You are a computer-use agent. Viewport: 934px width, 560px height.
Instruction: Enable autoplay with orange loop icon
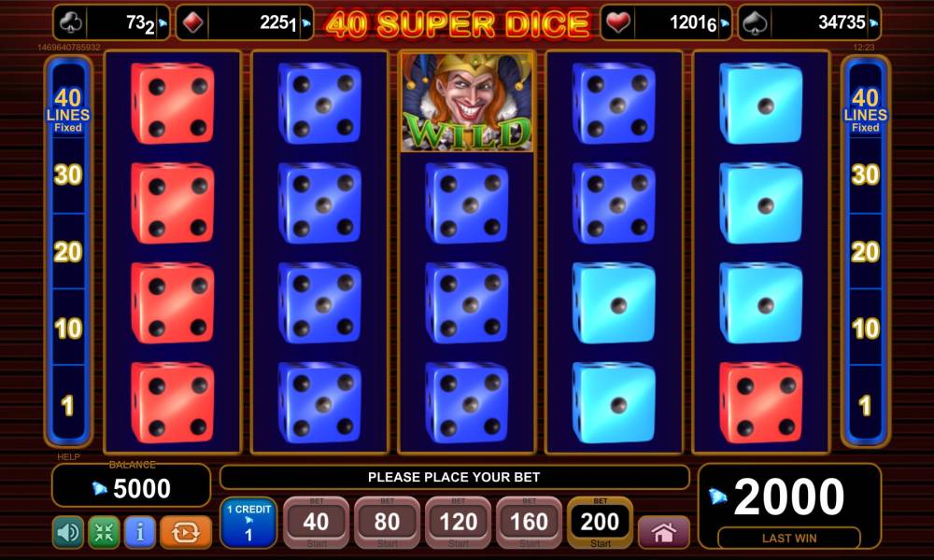point(185,532)
